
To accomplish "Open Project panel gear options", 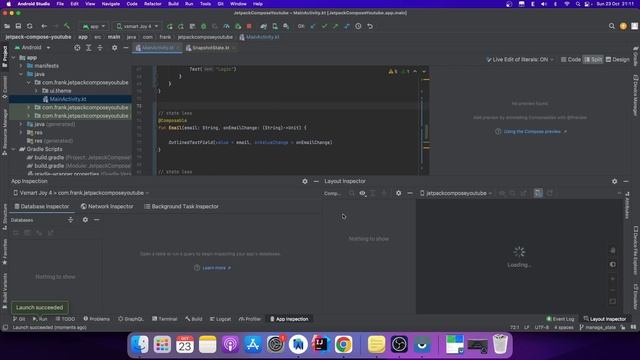I will pyautogui.click(x=114, y=48).
